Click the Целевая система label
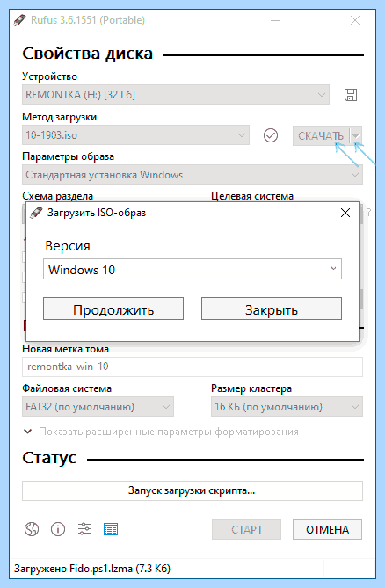This screenshot has height=588, width=385. click(x=252, y=196)
